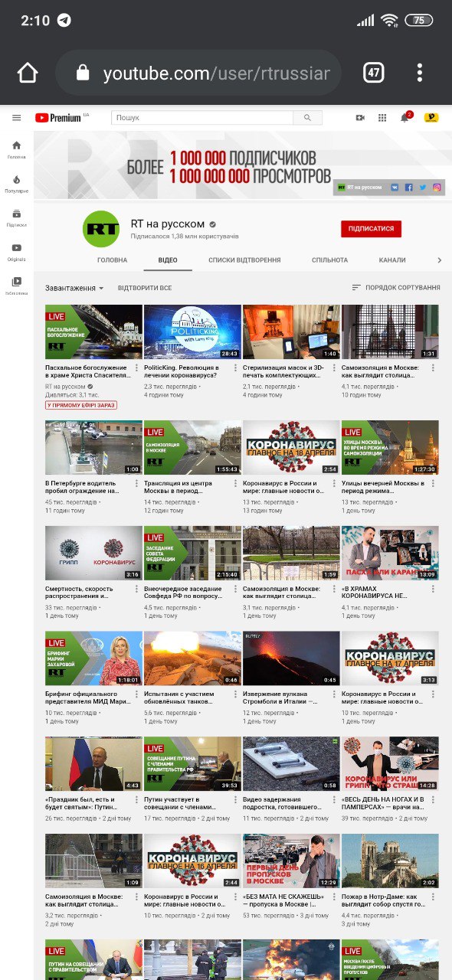Open the Facebook link on the banner
The image size is (452, 980).
coord(409,187)
